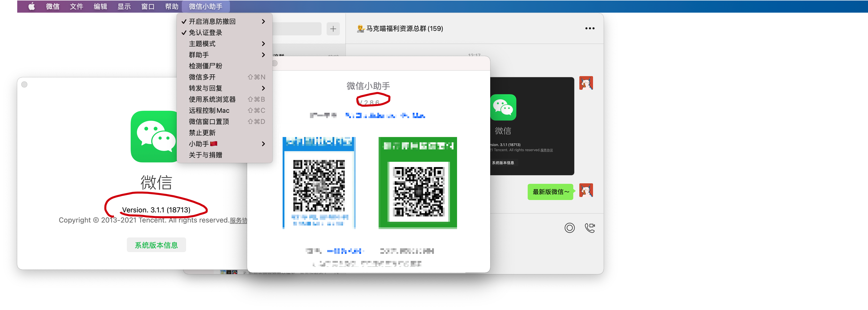Image resolution: width=868 pixels, height=310 pixels.
Task: Start a voice/video call icon
Action: pyautogui.click(x=589, y=228)
